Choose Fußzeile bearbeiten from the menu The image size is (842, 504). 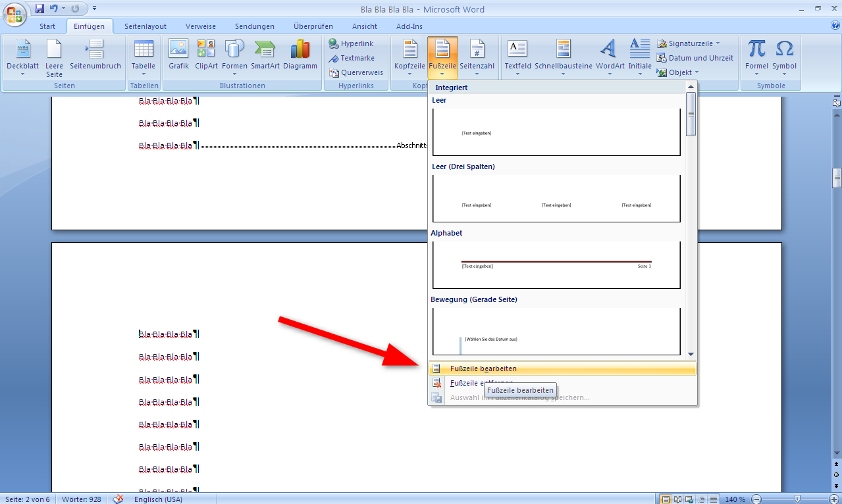pos(483,368)
